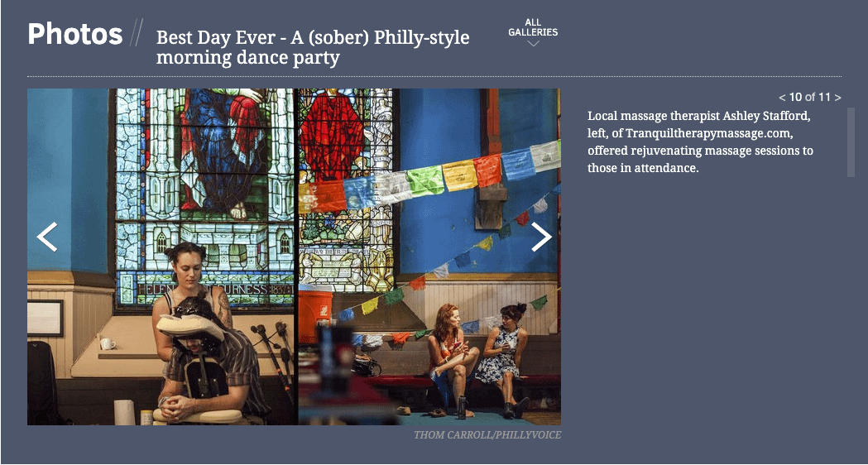Viewport: 868px width, 465px height.
Task: Click the small '<' beside 10 of 11
Action: (782, 98)
